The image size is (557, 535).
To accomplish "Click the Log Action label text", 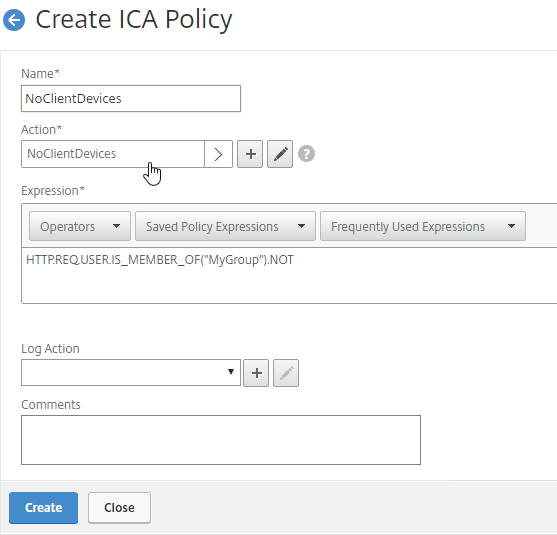I will coord(50,349).
